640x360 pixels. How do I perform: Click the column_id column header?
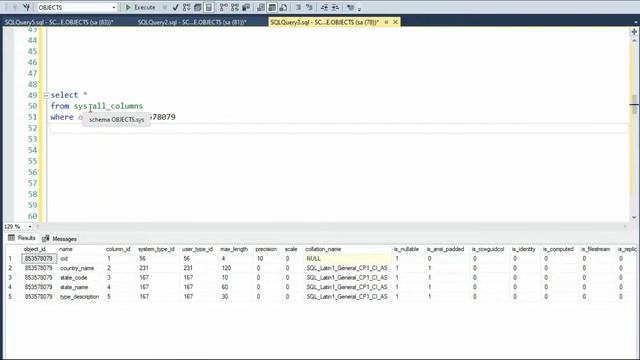coord(118,249)
